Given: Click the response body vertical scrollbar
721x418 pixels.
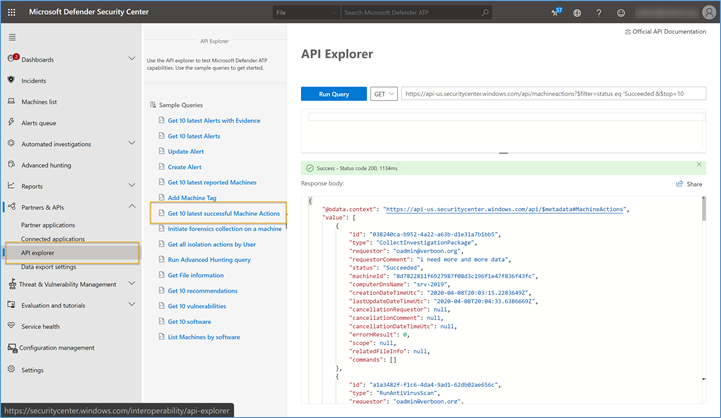Looking at the screenshot, I should tap(704, 209).
